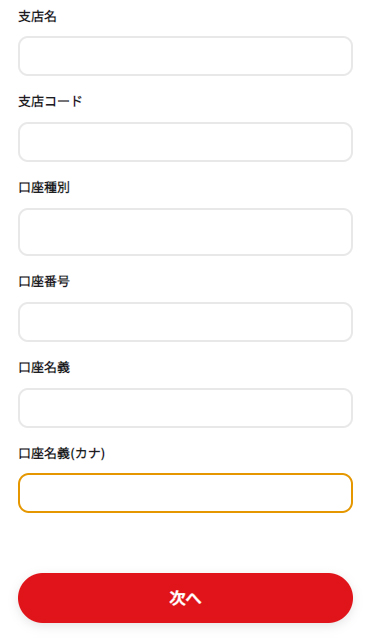Click the red 次へ button

click(185, 598)
